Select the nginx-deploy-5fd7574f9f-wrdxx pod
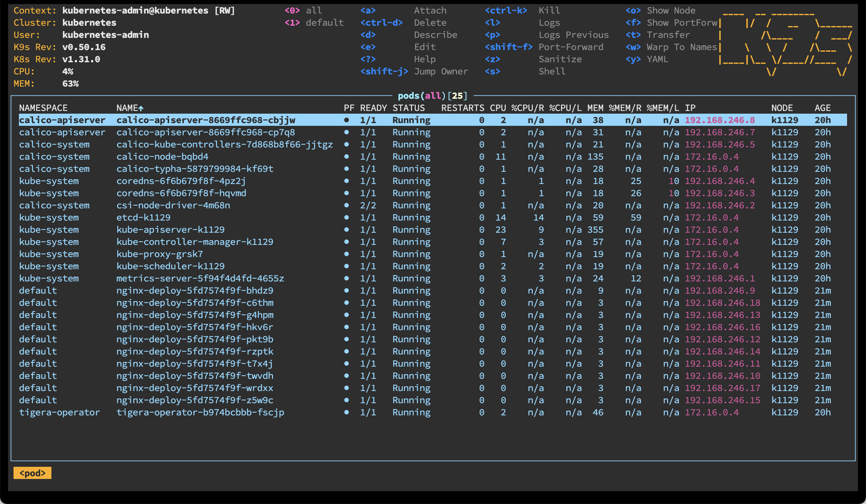The height and width of the screenshot is (504, 866). tap(195, 388)
